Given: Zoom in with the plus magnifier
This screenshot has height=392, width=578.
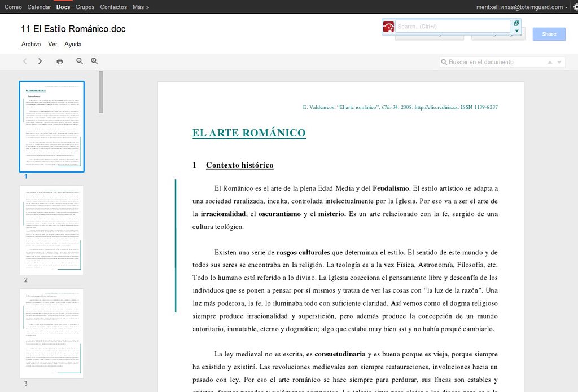Looking at the screenshot, I should [94, 61].
